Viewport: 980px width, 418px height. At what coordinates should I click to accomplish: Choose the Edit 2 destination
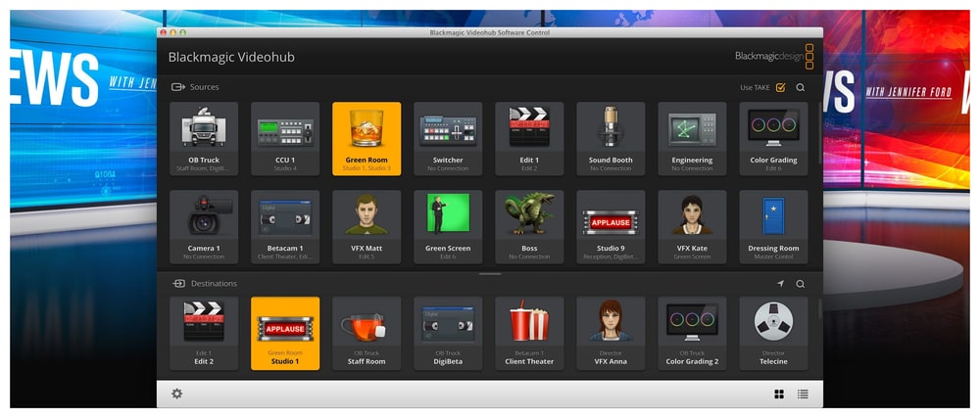tap(204, 333)
